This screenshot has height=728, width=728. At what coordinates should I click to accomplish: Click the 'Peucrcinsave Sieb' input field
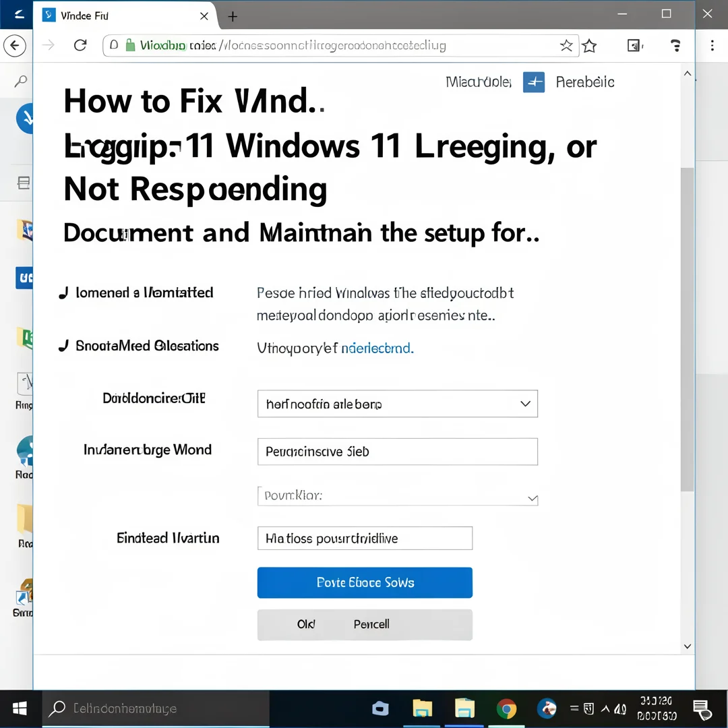click(398, 451)
